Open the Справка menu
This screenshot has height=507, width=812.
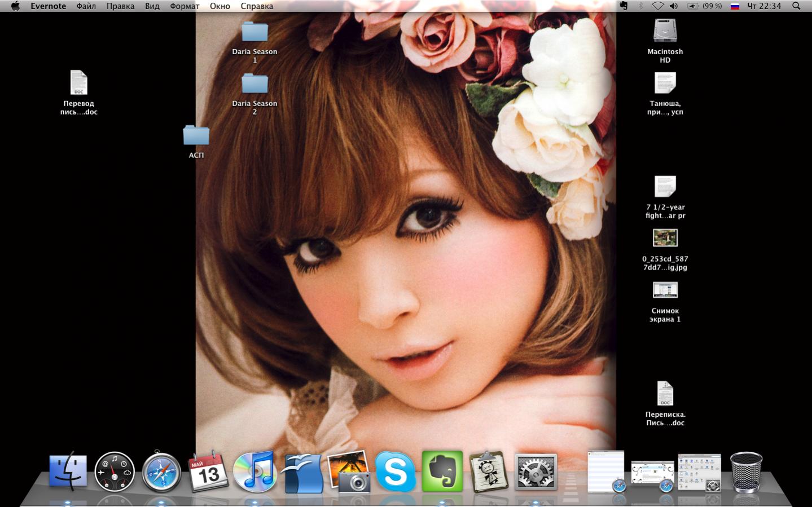(x=257, y=6)
